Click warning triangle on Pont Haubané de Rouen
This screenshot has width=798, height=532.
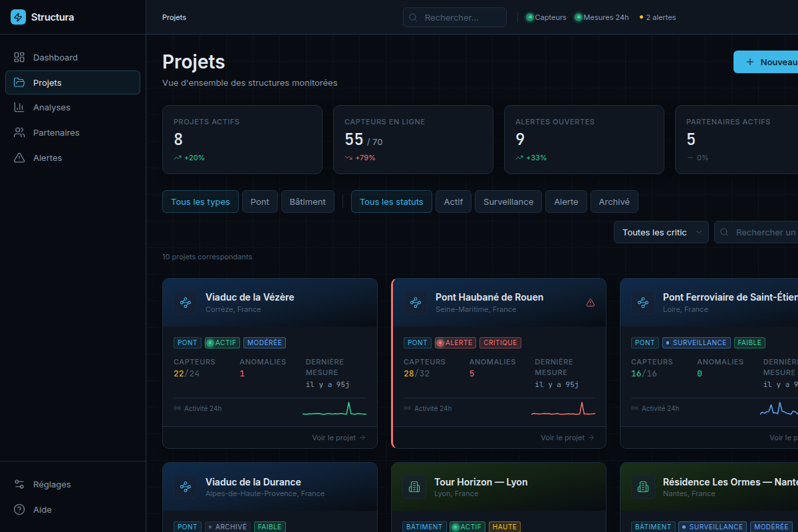(591, 303)
